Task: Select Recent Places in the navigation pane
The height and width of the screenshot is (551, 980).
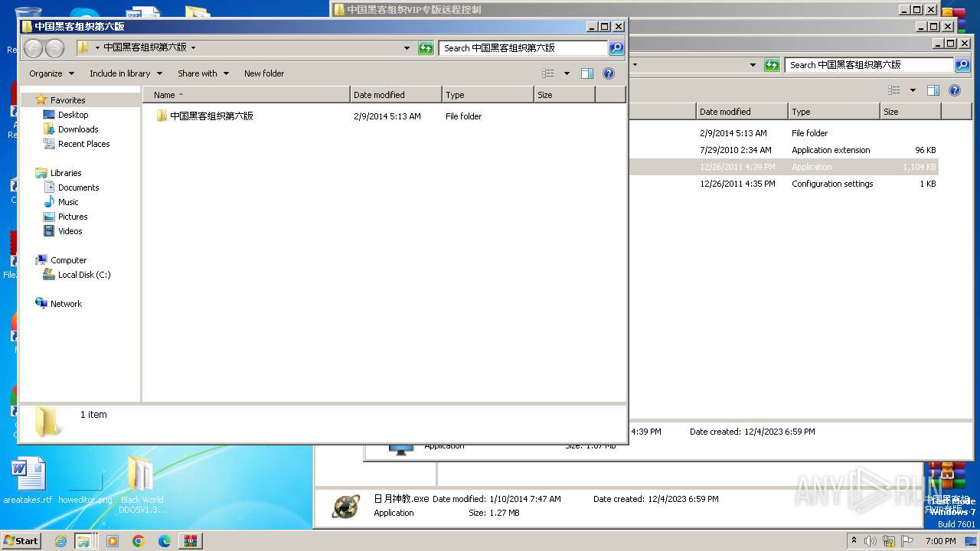Action: 83,144
